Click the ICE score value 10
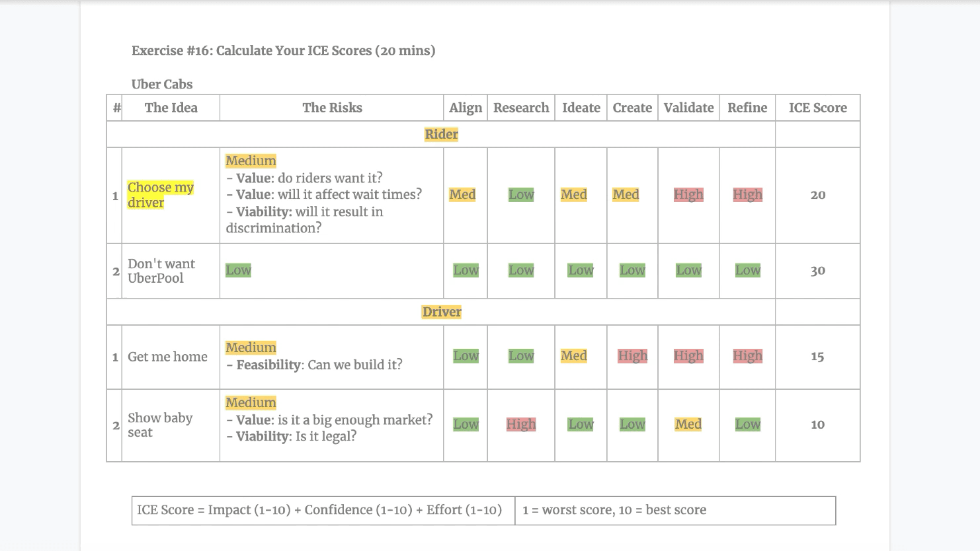Screen dimensions: 980x551 pos(817,425)
